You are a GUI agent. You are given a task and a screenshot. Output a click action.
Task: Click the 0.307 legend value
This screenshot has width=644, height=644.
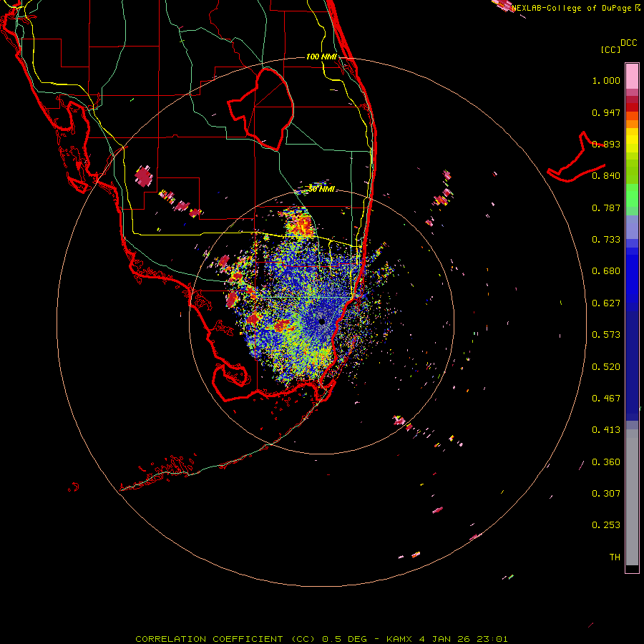click(606, 494)
